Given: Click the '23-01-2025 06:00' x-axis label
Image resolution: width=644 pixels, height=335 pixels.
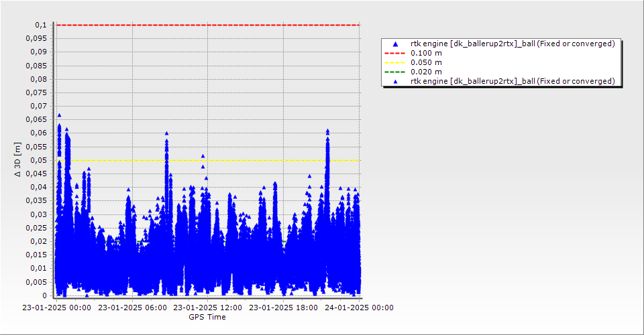Looking at the screenshot, I should point(132,308).
